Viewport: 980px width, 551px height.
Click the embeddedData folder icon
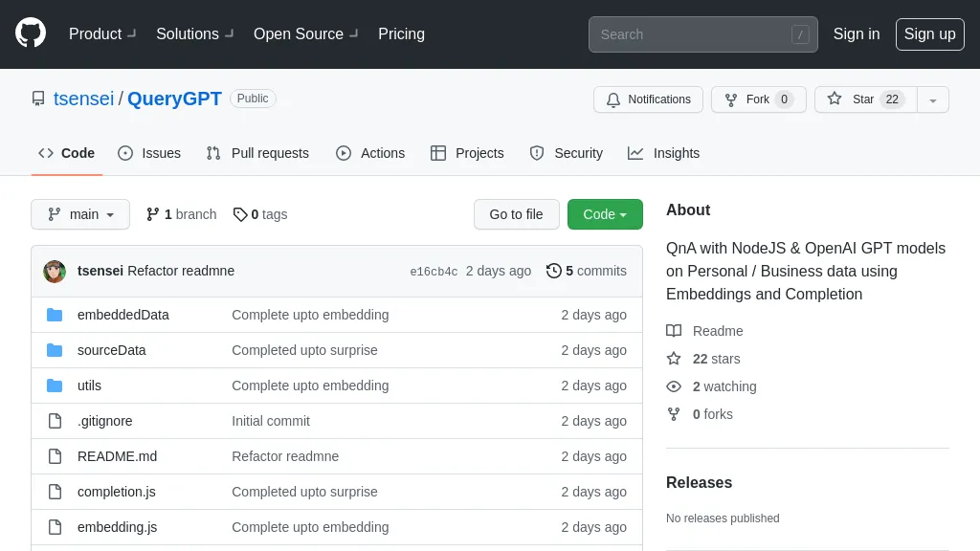55,315
